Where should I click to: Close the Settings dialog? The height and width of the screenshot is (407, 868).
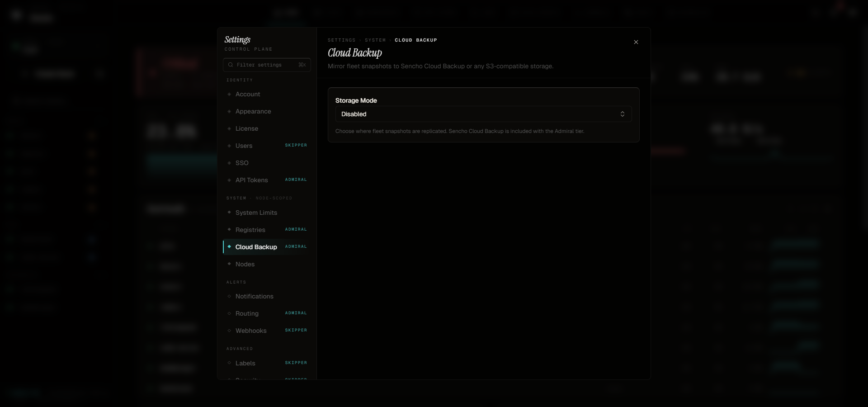(x=636, y=42)
